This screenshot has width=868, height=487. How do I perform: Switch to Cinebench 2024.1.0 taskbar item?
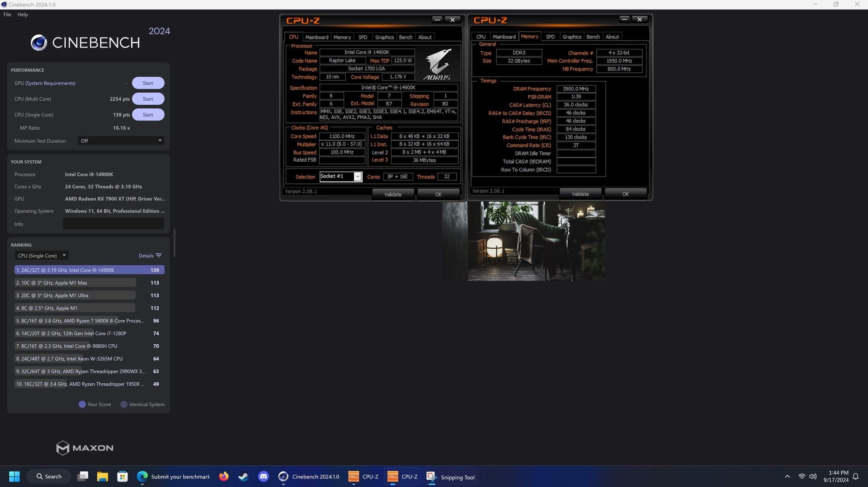pyautogui.click(x=309, y=477)
